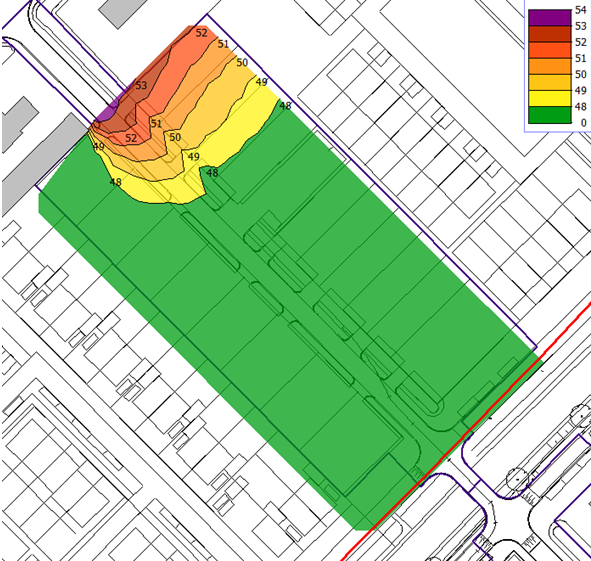Select the dark red legend swatch below purple

pyautogui.click(x=550, y=34)
